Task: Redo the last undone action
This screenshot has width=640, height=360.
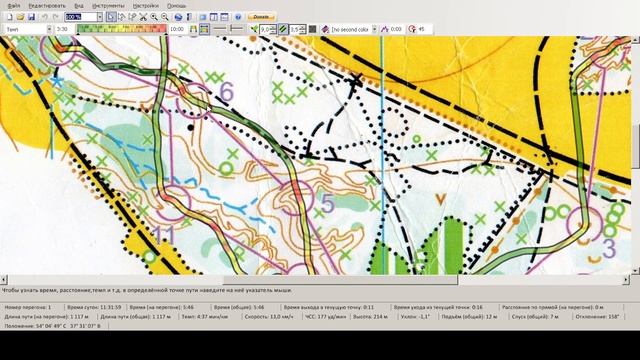Action: [x=56, y=17]
